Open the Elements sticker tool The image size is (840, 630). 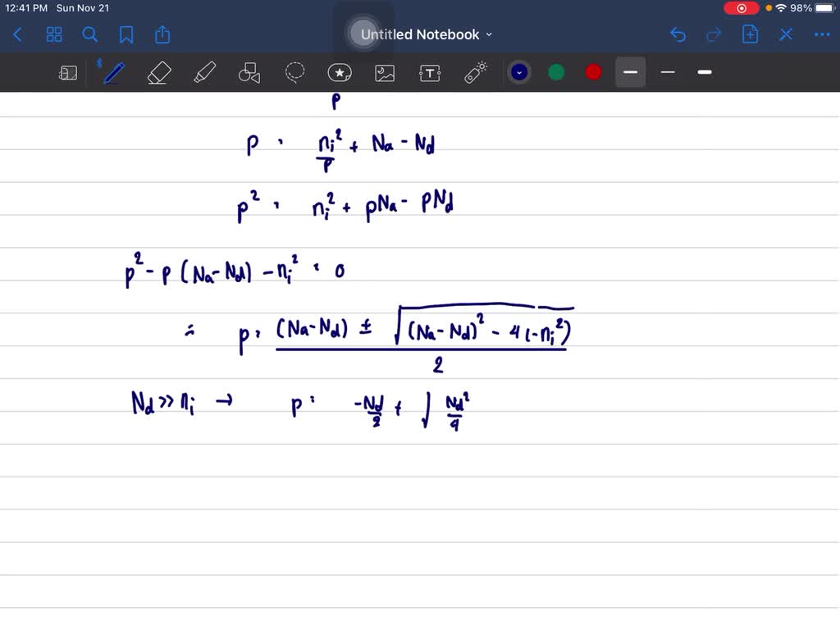(340, 73)
